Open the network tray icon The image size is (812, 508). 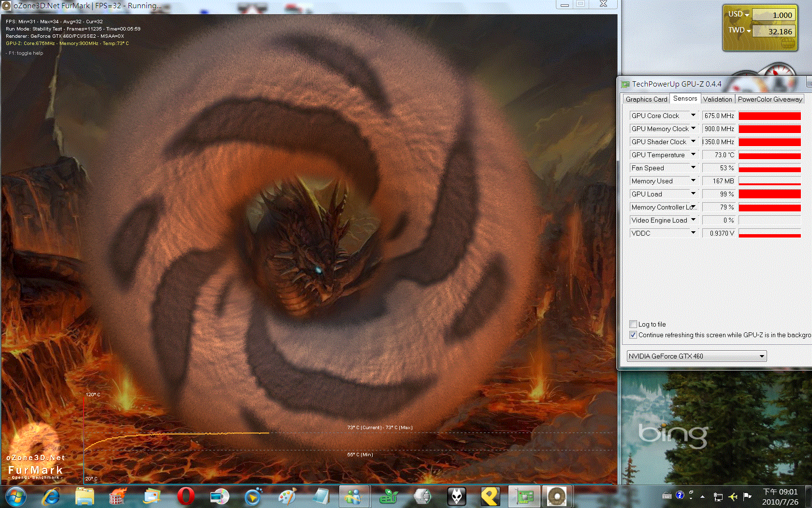718,497
